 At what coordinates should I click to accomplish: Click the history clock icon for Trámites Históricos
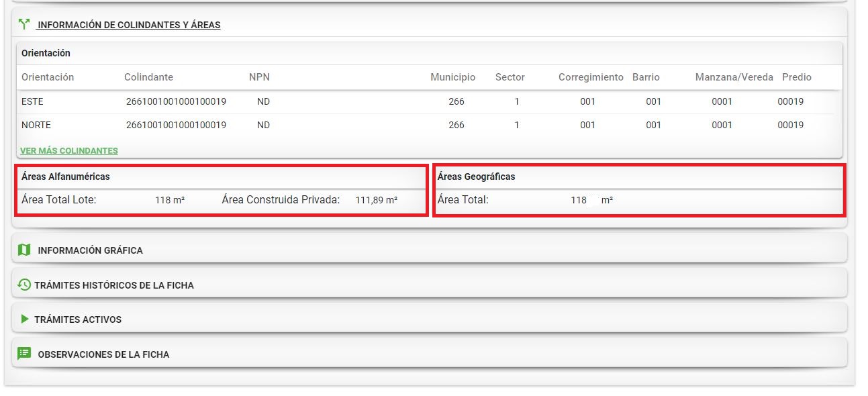click(x=24, y=285)
